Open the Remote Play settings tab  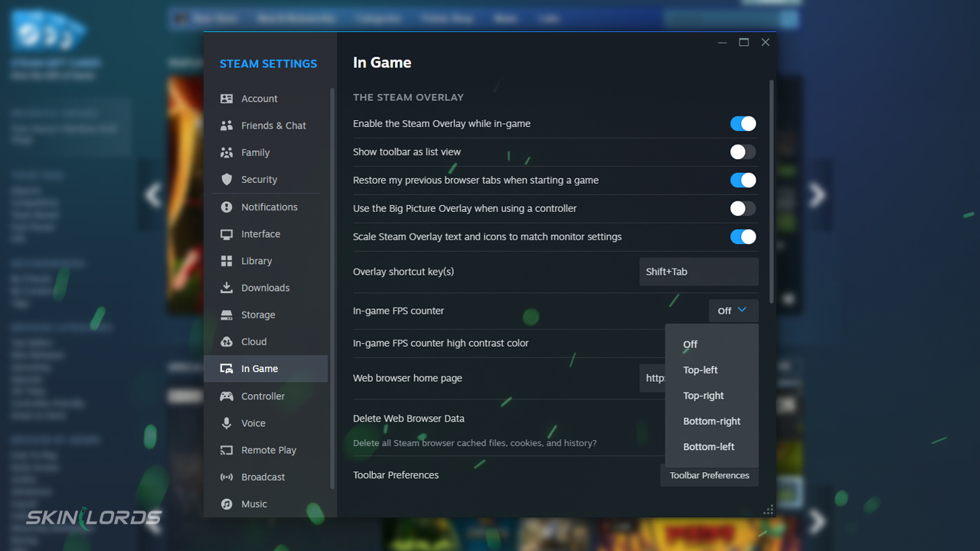266,450
